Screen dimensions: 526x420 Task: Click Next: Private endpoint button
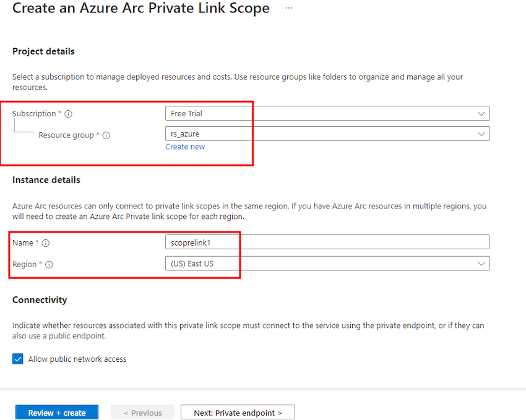coord(238,412)
